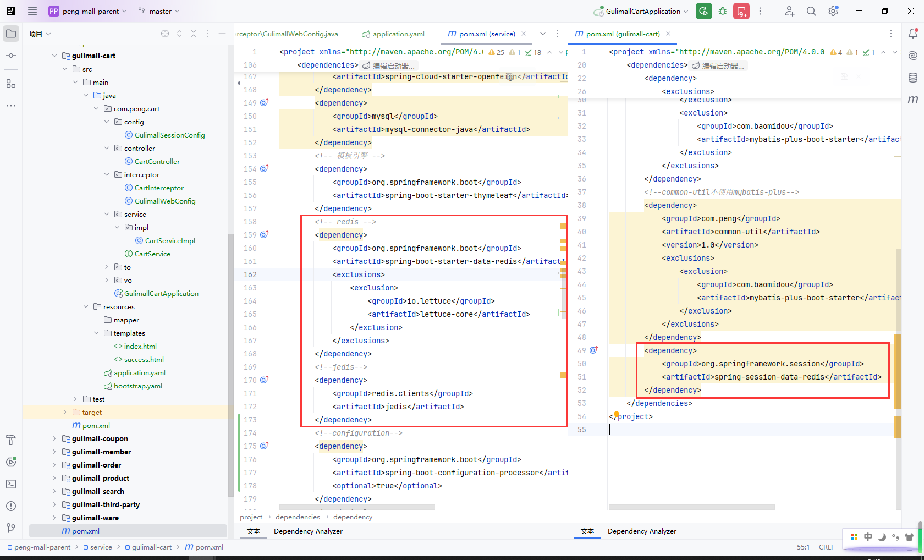Open the main hamburger menu

coord(32,11)
